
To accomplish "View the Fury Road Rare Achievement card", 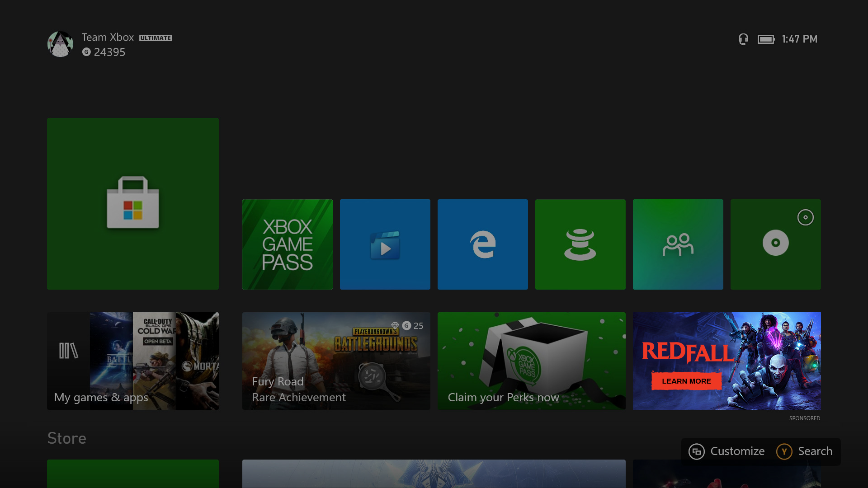I will (x=336, y=361).
